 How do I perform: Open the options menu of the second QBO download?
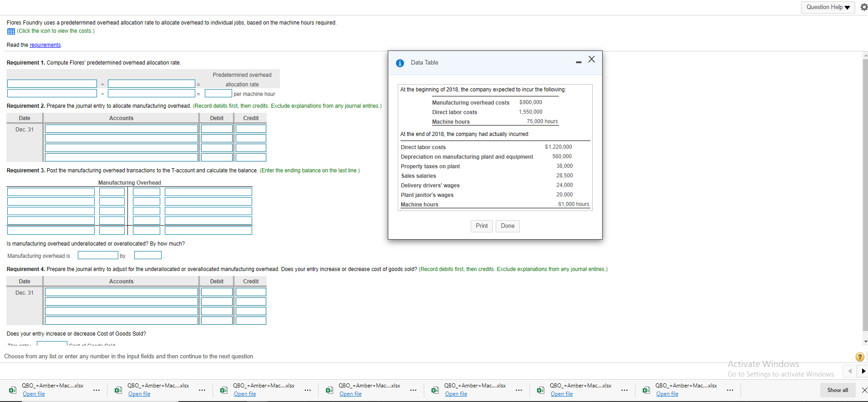(x=202, y=390)
